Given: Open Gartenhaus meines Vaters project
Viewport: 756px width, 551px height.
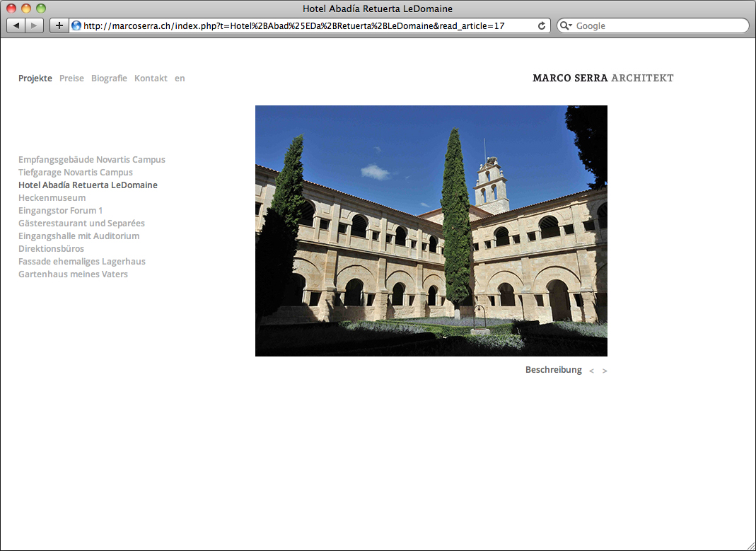Looking at the screenshot, I should [x=73, y=274].
